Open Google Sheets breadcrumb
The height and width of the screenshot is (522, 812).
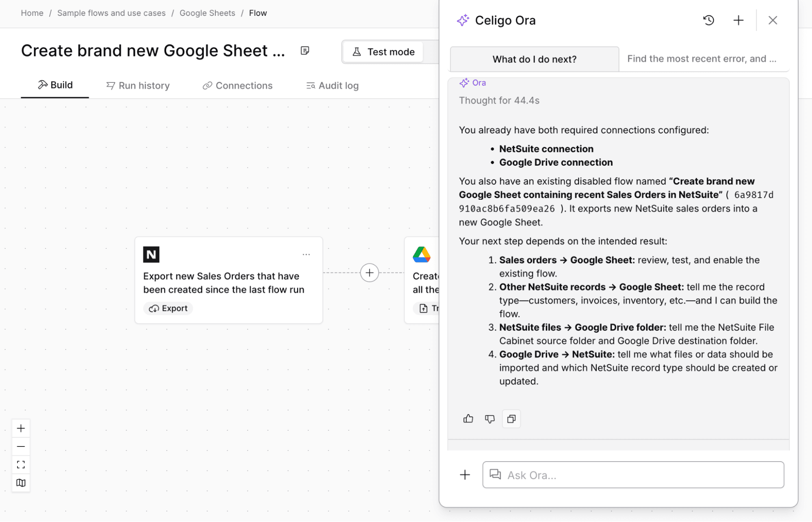pos(207,13)
